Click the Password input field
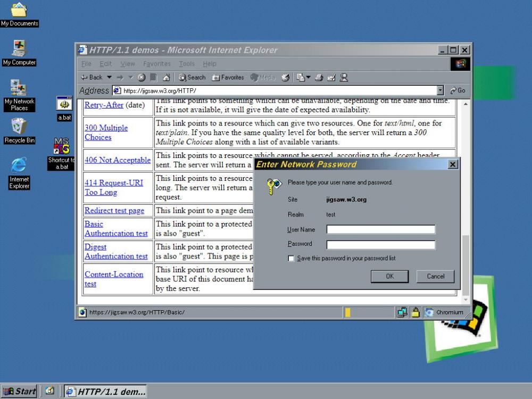Viewport: 532px width, 399px height. 380,245
